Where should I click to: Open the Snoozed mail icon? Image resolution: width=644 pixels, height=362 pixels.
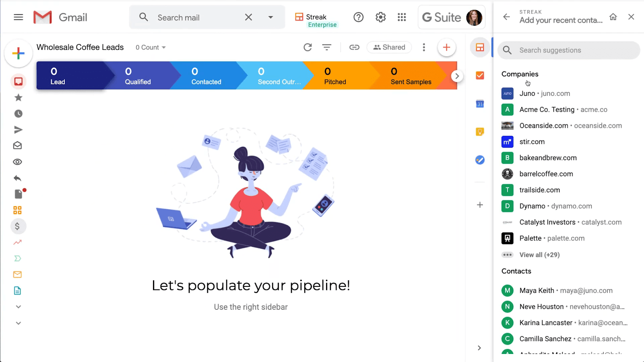tap(18, 113)
